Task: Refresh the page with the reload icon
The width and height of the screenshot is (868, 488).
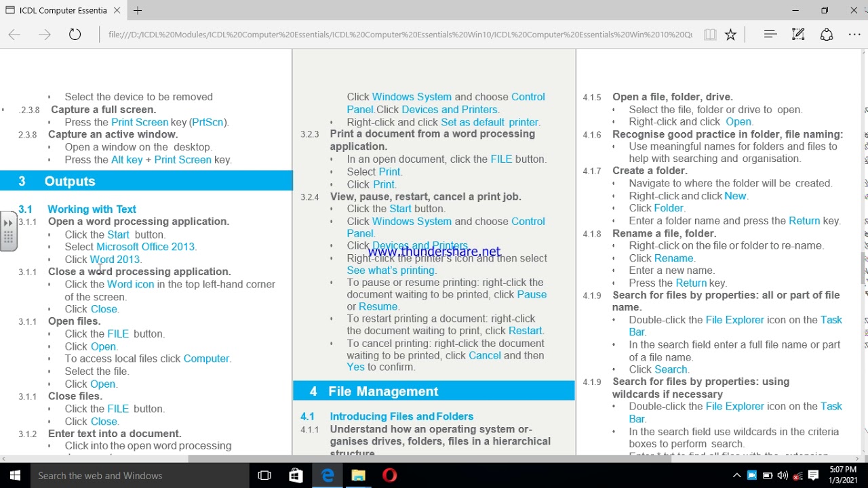Action: pos(75,35)
